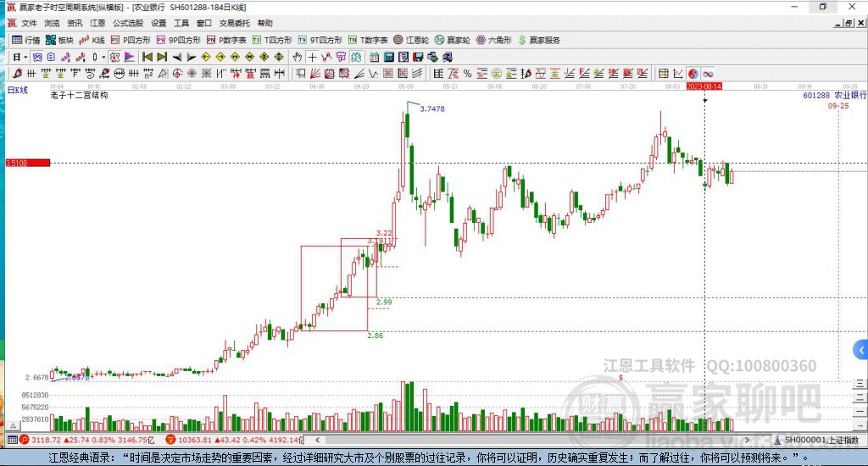Viewport: 868px width, 466px height.
Task: Click the colorful flag triangle icon
Action: [x=130, y=57]
